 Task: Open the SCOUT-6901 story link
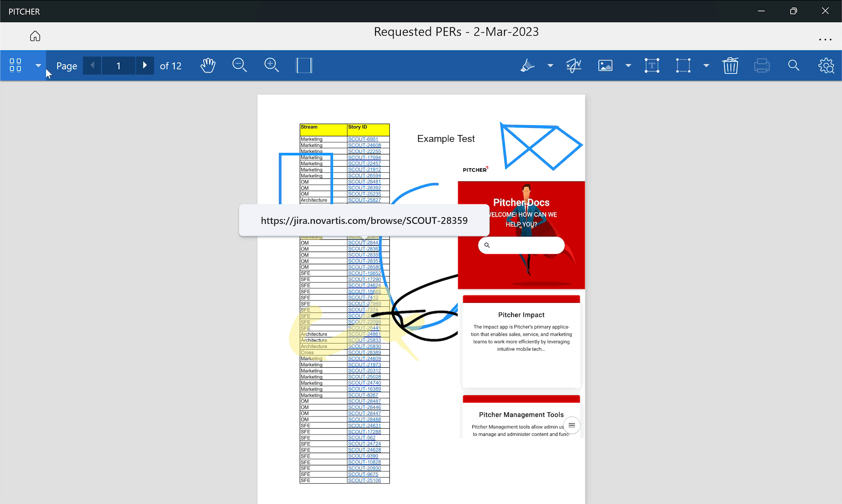tap(363, 139)
